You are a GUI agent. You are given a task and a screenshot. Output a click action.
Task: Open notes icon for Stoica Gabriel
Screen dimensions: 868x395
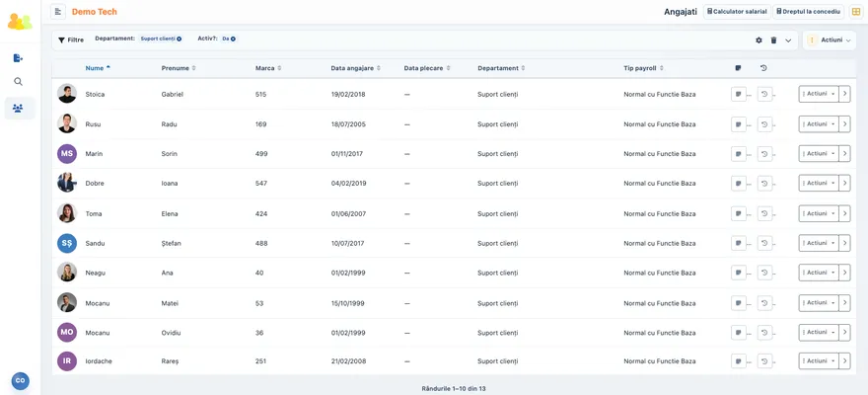pos(739,94)
